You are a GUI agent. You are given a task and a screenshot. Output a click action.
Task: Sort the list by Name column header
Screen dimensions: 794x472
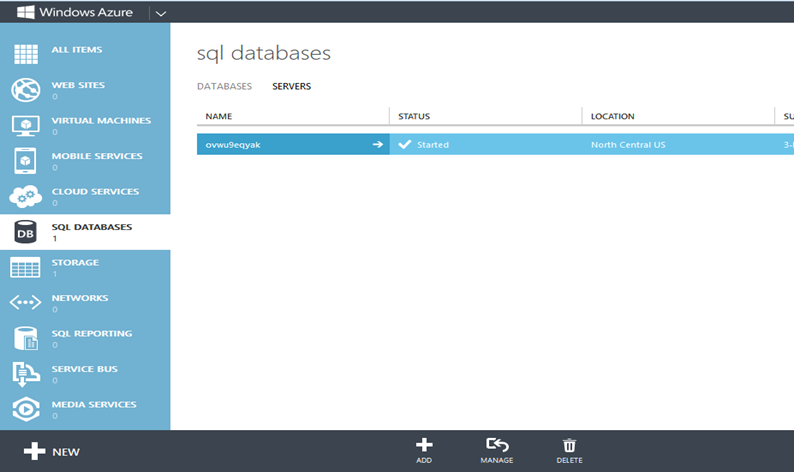coord(219,117)
